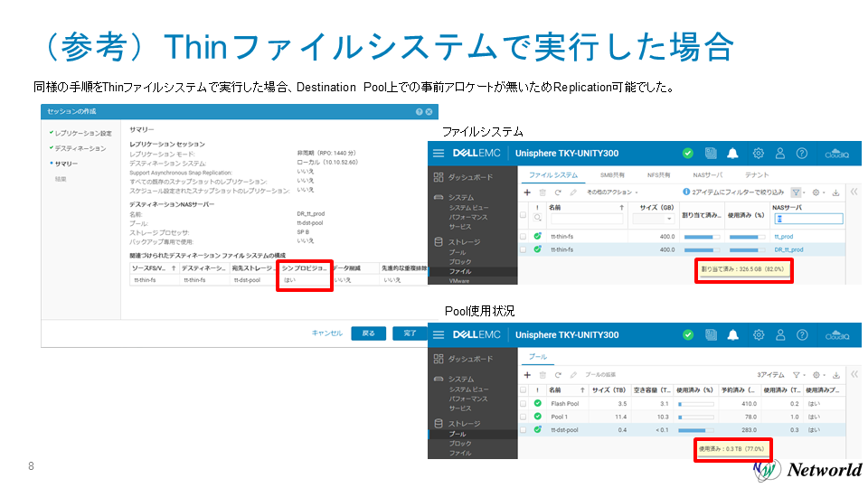Refresh the file system list

pos(558,192)
